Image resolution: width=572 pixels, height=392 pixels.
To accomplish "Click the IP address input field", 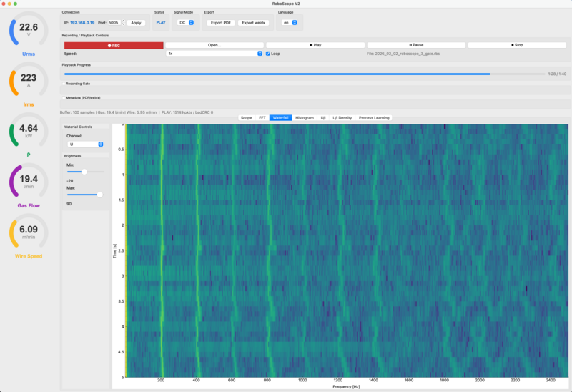I will [x=82, y=23].
